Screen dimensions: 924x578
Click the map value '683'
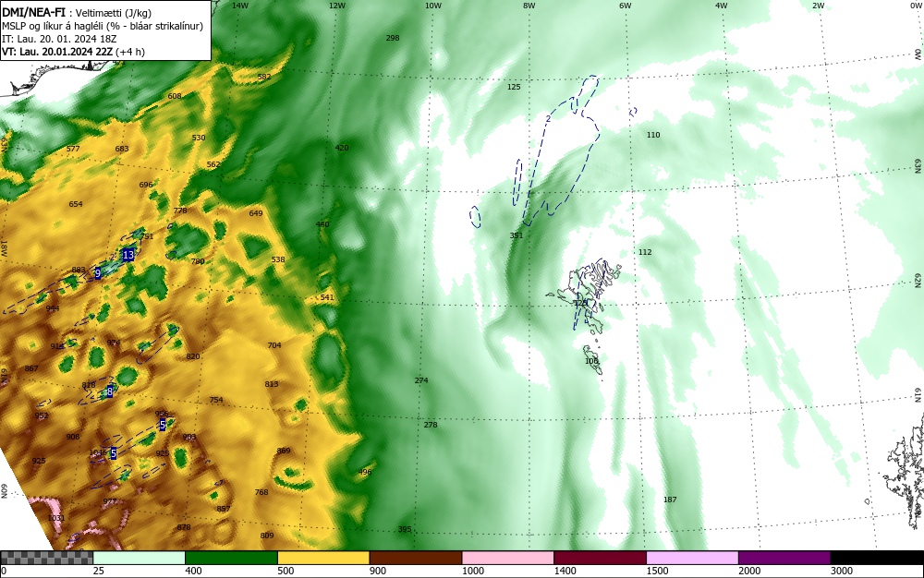[x=121, y=149]
